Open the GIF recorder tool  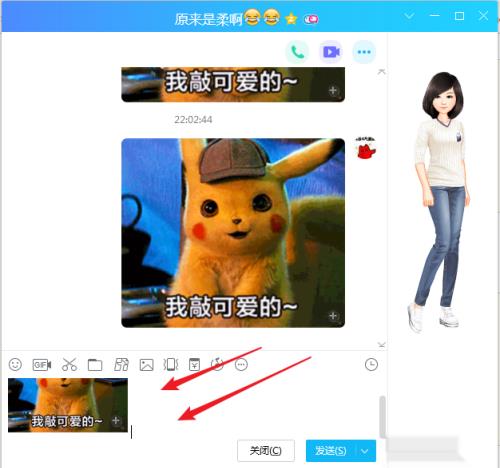click(42, 365)
